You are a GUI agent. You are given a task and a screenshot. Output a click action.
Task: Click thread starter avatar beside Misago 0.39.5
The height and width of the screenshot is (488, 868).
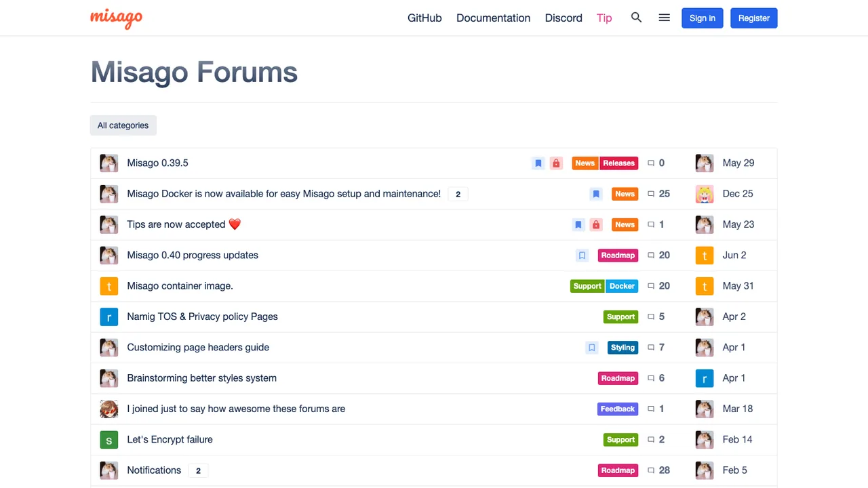coord(109,163)
